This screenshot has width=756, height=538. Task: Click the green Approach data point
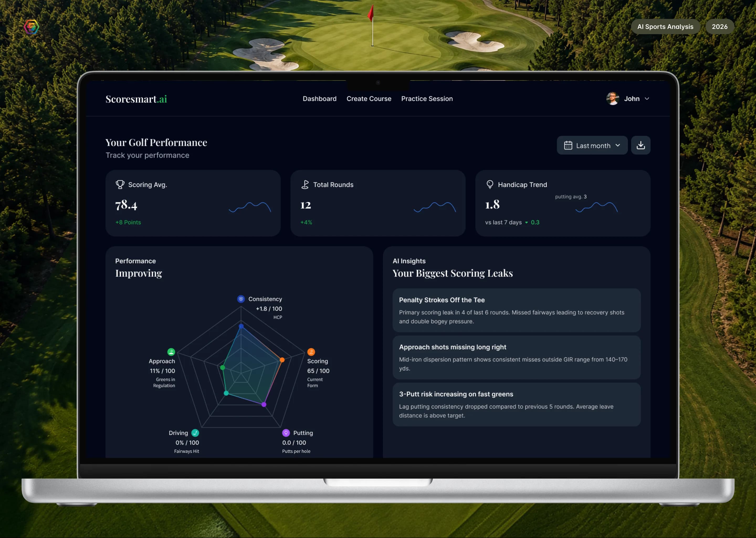coord(222,368)
